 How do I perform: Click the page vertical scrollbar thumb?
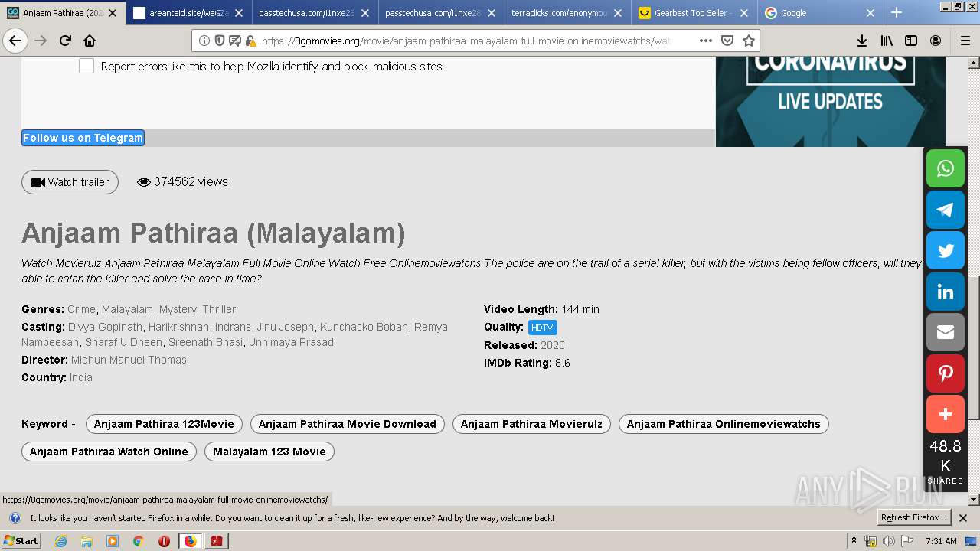974,348
